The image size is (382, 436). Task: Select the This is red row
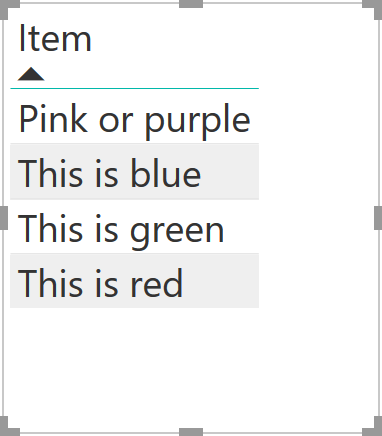click(134, 281)
